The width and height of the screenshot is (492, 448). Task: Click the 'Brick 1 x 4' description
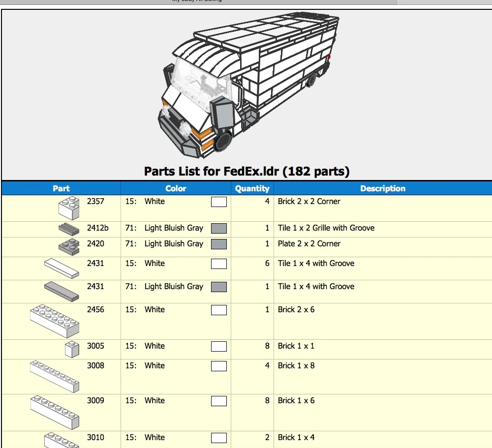[x=296, y=438]
